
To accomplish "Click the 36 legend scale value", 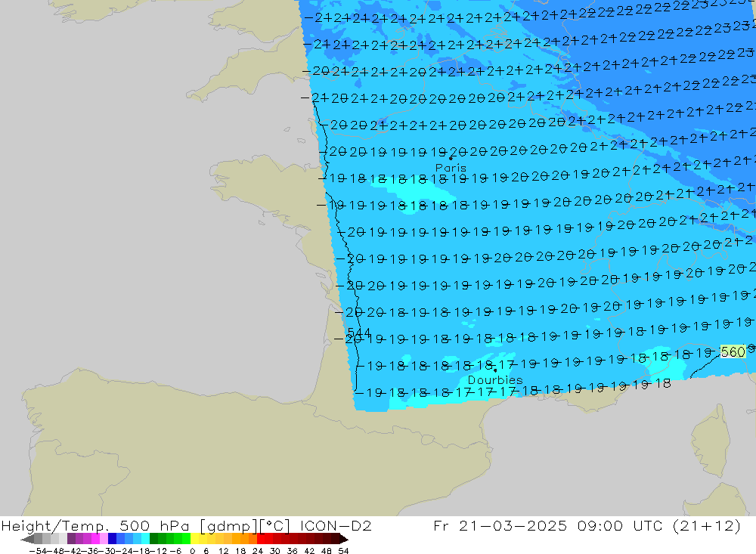I will coord(292,551).
